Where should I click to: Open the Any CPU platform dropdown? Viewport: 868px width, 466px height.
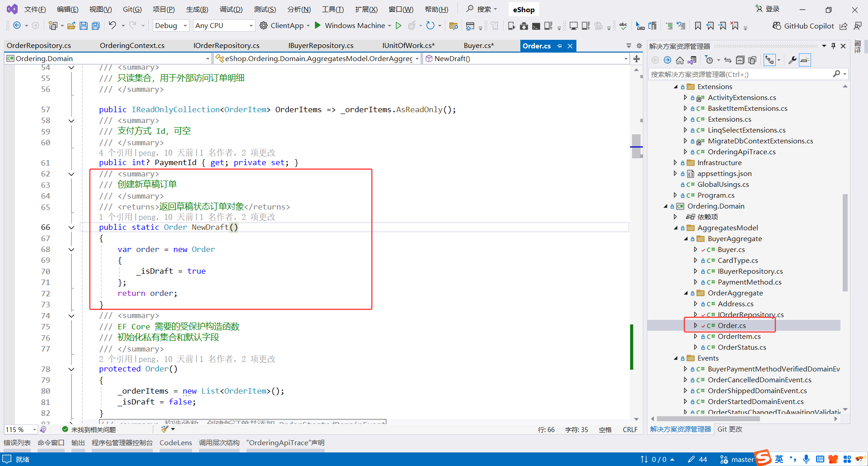coord(224,25)
